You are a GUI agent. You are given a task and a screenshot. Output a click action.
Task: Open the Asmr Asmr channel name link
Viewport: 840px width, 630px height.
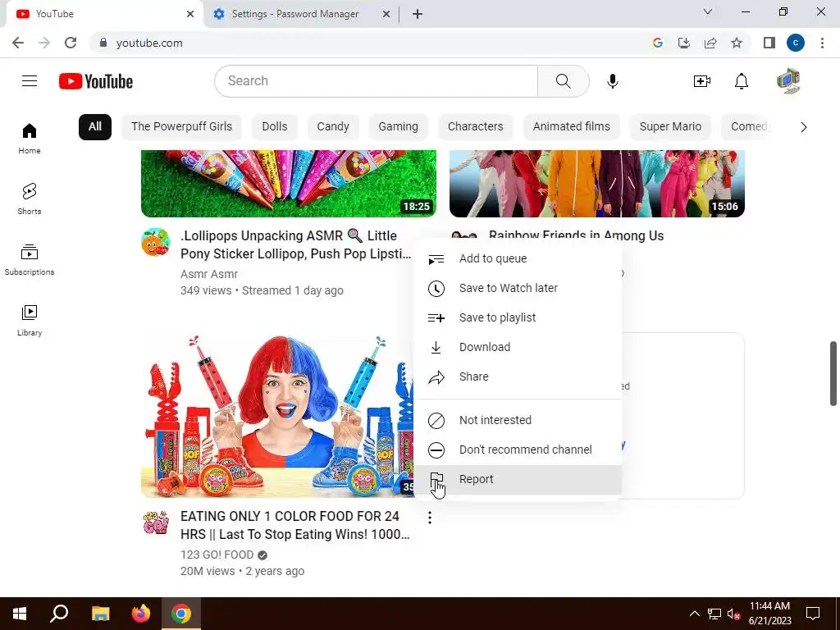pyautogui.click(x=209, y=274)
